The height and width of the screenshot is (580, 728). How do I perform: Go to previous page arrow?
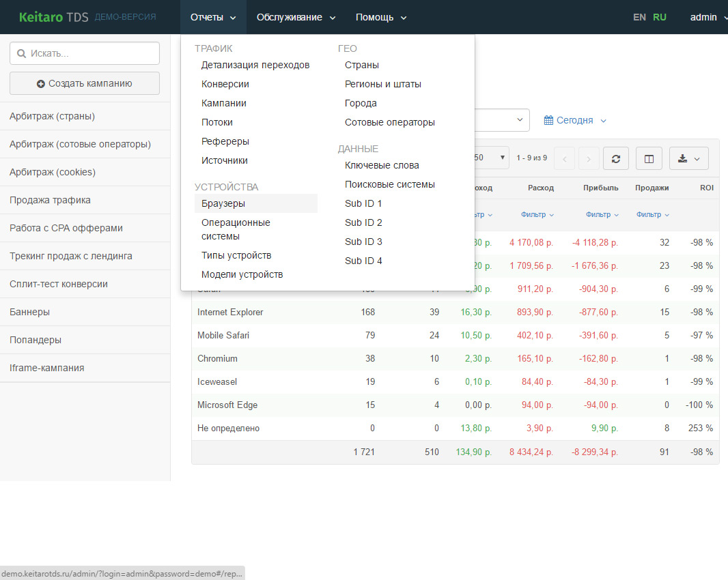point(564,158)
